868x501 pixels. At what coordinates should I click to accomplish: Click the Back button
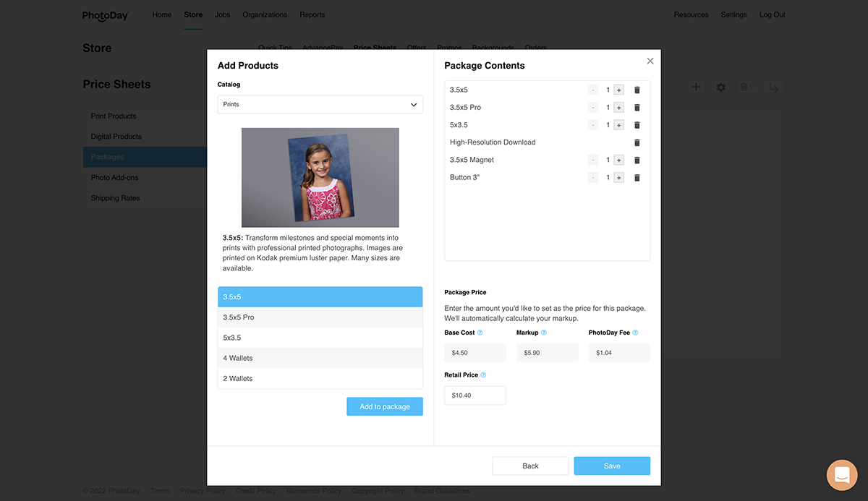(x=530, y=466)
